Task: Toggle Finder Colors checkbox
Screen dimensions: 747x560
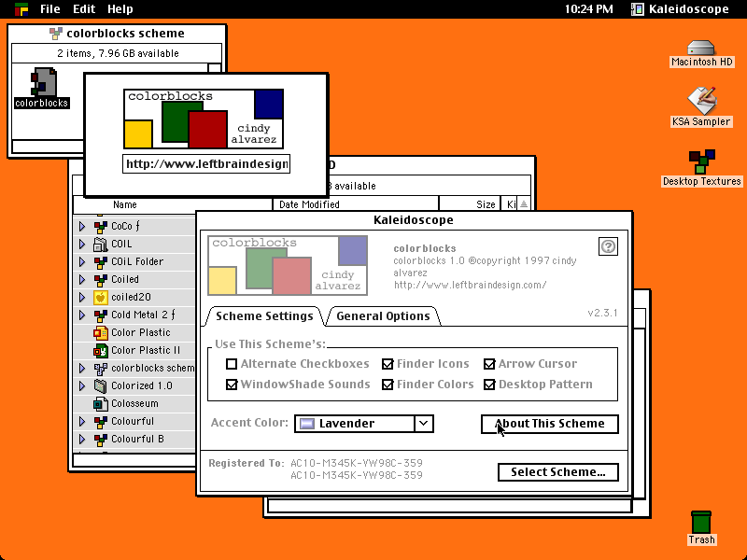Action: (388, 385)
